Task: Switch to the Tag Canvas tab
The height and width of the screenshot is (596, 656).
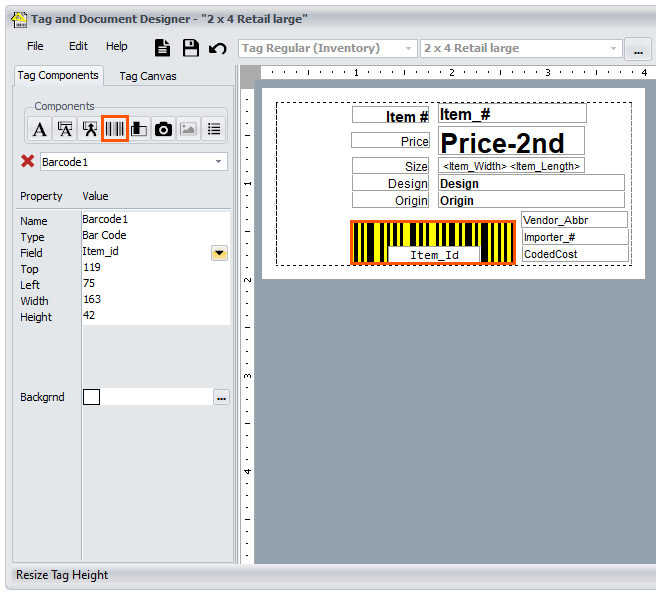Action: click(148, 76)
